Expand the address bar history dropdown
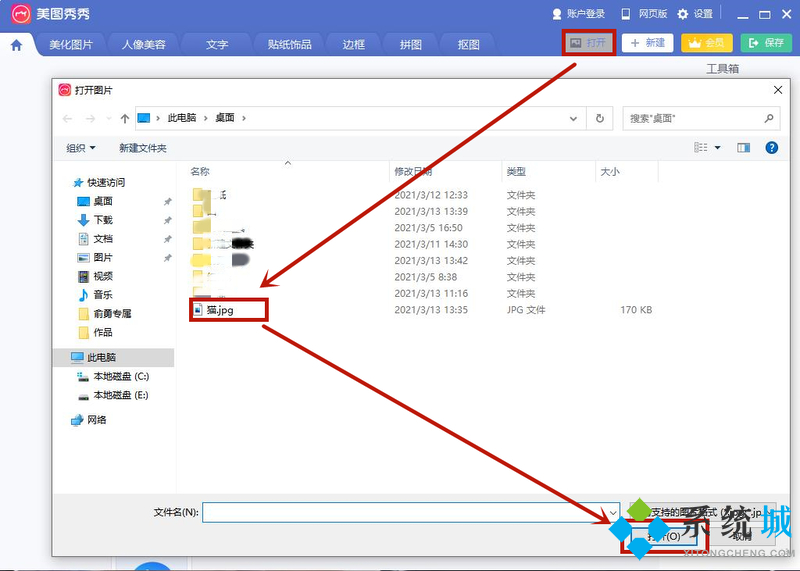The image size is (800, 571). 573,118
